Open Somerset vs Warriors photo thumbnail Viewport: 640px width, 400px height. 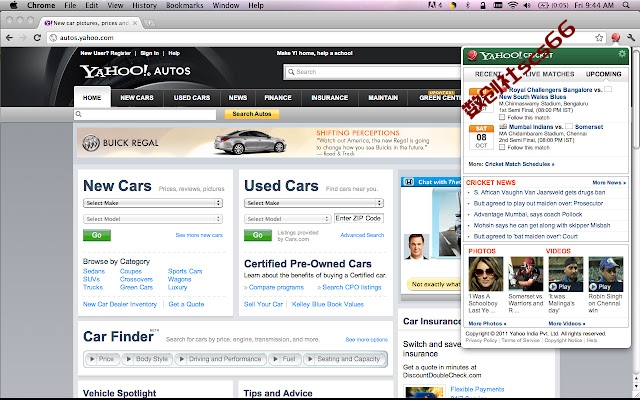pyautogui.click(x=526, y=274)
